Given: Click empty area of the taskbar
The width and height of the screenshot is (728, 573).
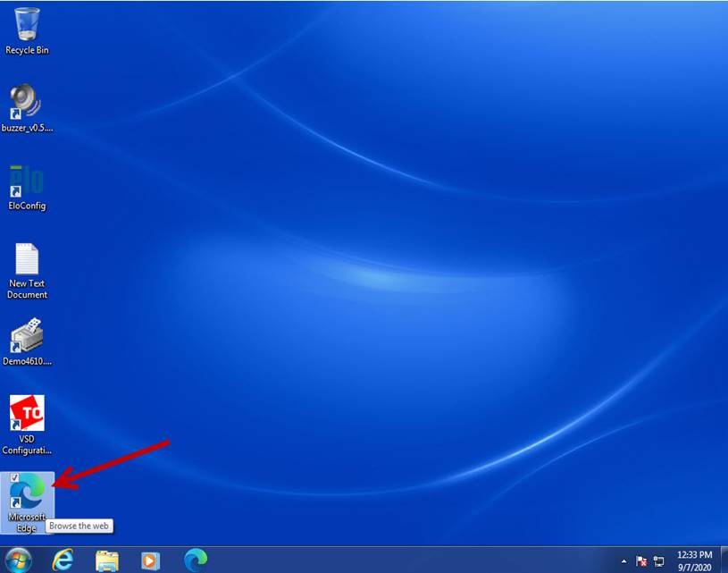Looking at the screenshot, I should (x=402, y=560).
